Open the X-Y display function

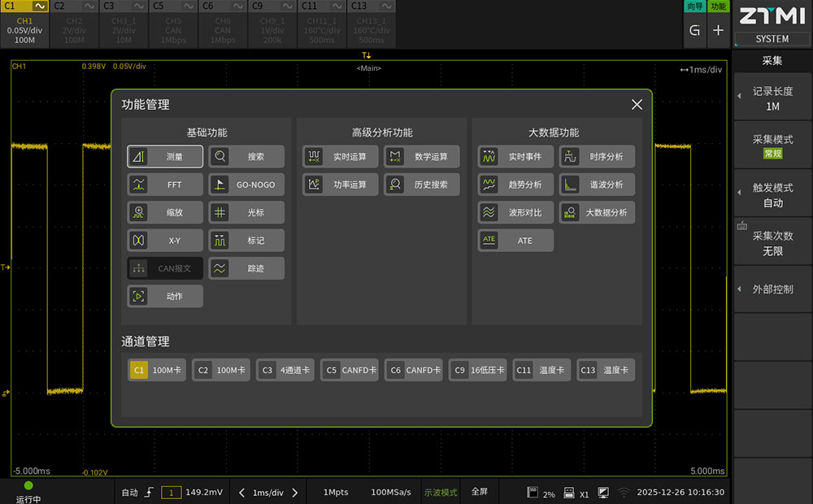coord(165,241)
